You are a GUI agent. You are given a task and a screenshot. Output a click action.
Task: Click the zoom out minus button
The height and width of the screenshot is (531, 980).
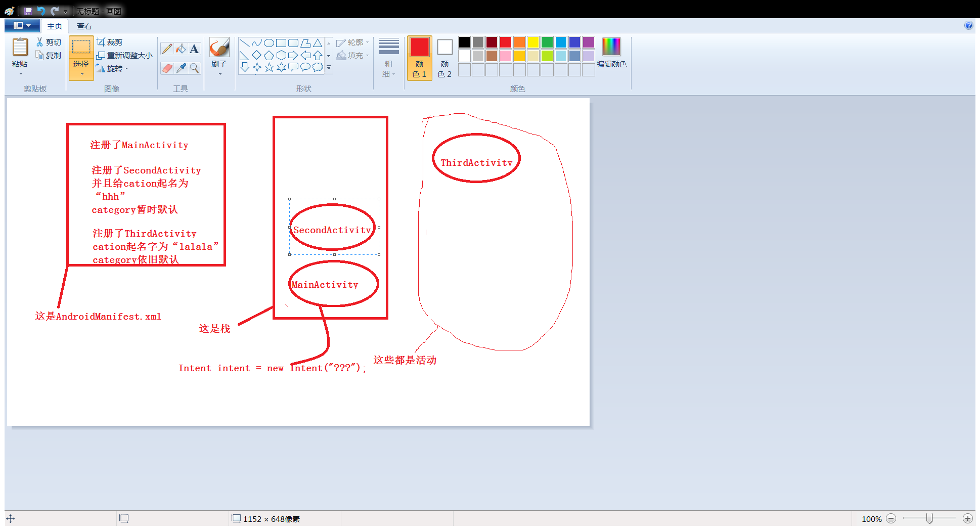tap(892, 518)
